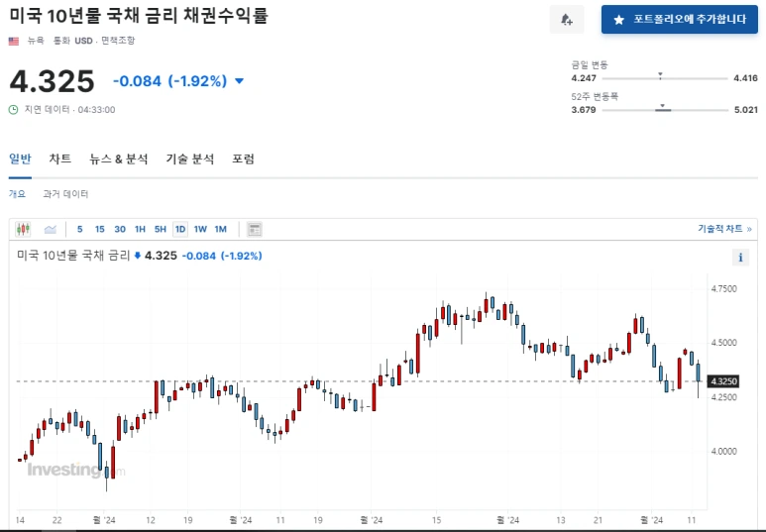
Task: Click the 4.3250 price label on axis
Action: point(723,381)
